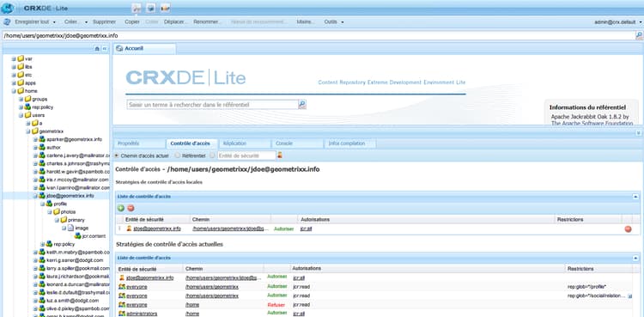Screen dimensions: 644x317
Task: Click the author user node icon
Action: pos(42,147)
